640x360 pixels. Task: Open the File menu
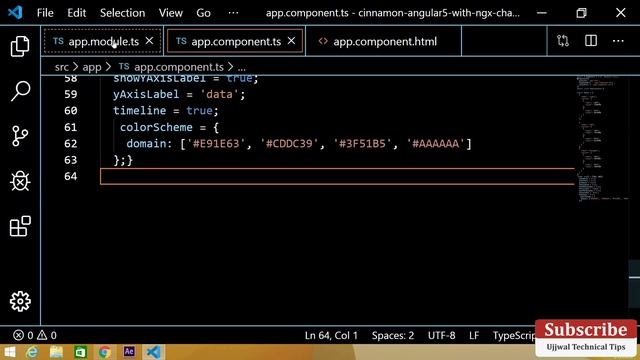(x=45, y=13)
